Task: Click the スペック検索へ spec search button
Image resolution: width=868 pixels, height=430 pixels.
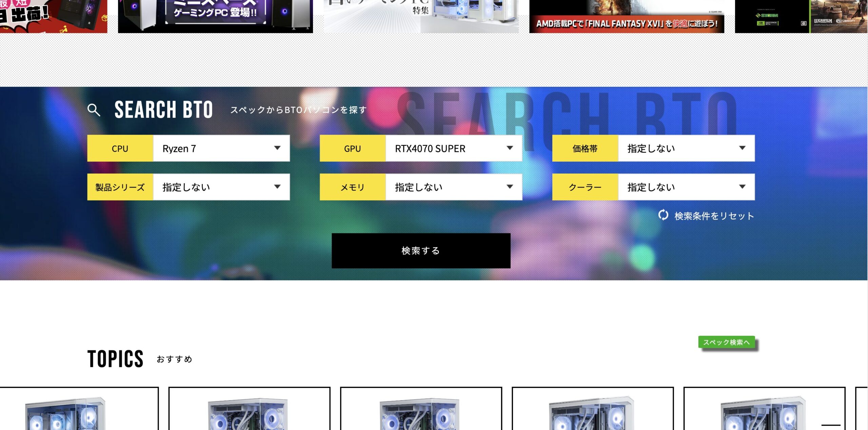Action: (x=726, y=342)
